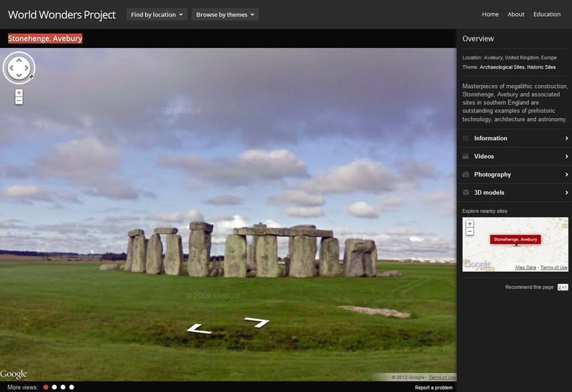Click the Location: Avebury, United Kingdom text
This screenshot has height=392, width=572.
point(509,58)
